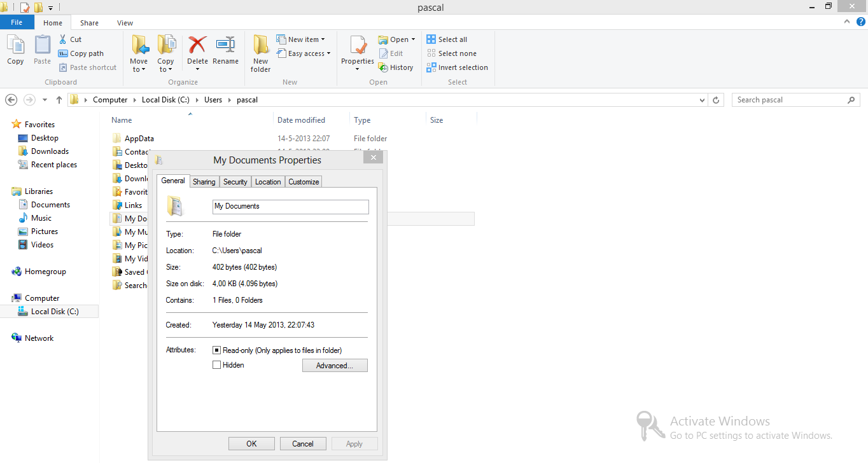This screenshot has width=868, height=463.
Task: Open the Properties checkmark icon in ribbon
Action: [x=358, y=46]
